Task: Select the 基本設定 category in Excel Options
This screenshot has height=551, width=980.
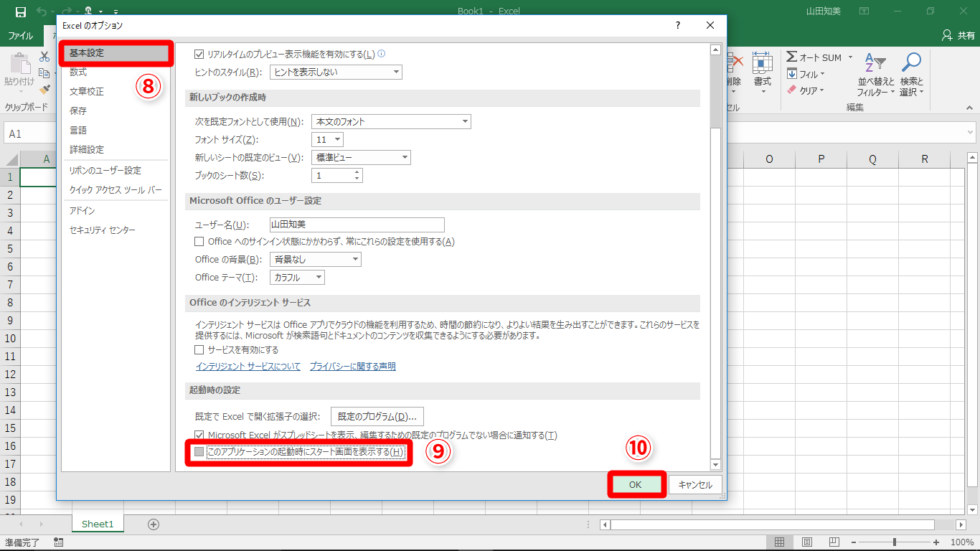Action: click(x=115, y=53)
